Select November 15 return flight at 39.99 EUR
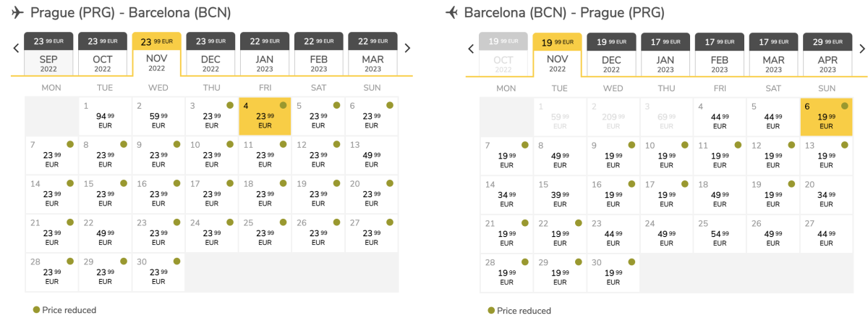The image size is (868, 326). 559,194
